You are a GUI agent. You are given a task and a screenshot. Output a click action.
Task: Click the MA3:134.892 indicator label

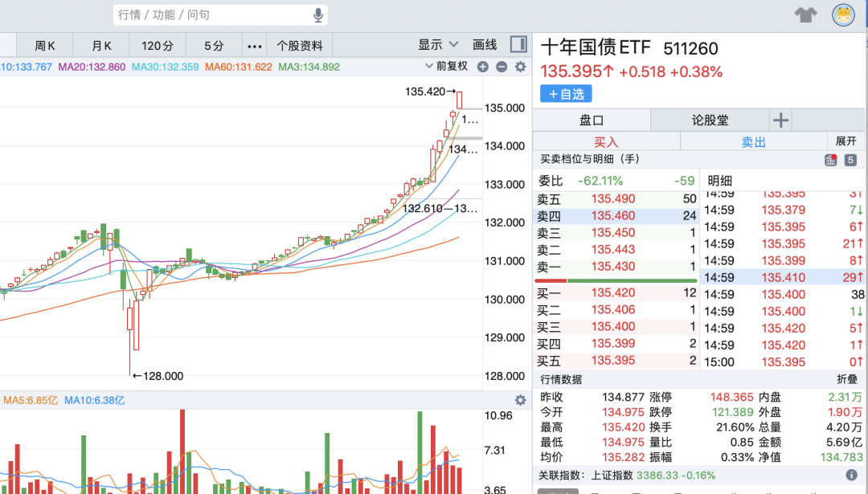tap(309, 67)
